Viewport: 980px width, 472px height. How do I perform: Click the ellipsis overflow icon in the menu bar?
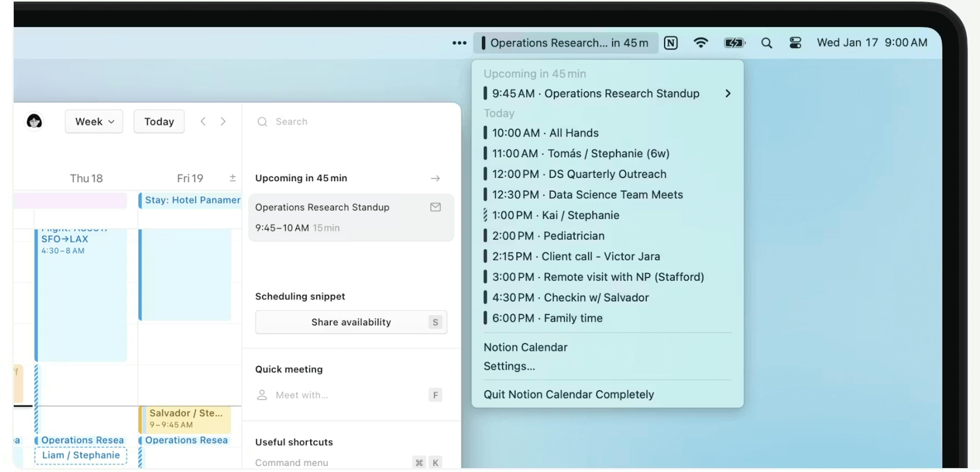460,43
